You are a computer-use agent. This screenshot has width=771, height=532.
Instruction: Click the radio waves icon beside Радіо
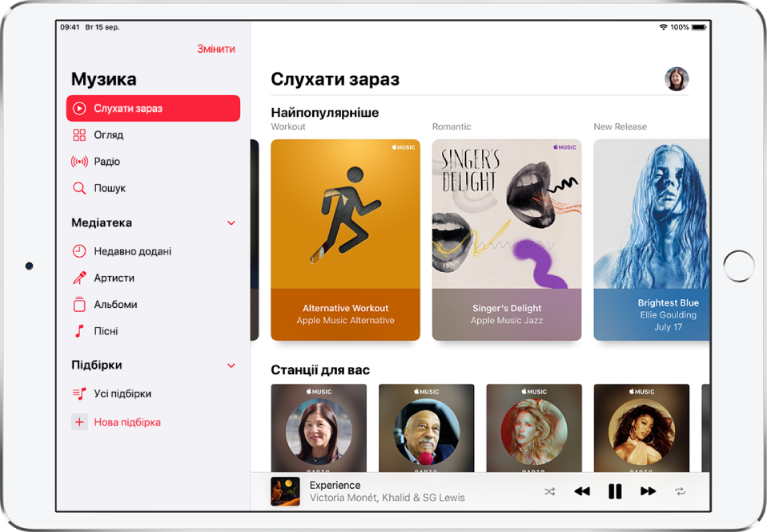pos(79,162)
